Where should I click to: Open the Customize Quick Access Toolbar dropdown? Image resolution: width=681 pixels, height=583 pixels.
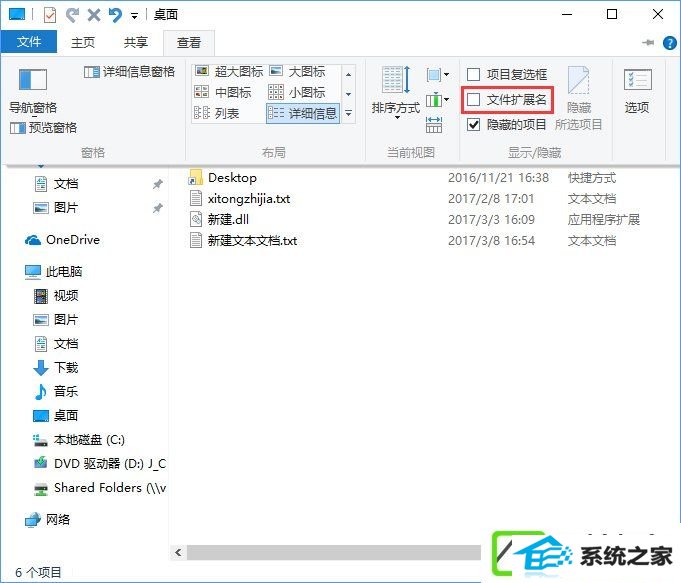click(135, 16)
